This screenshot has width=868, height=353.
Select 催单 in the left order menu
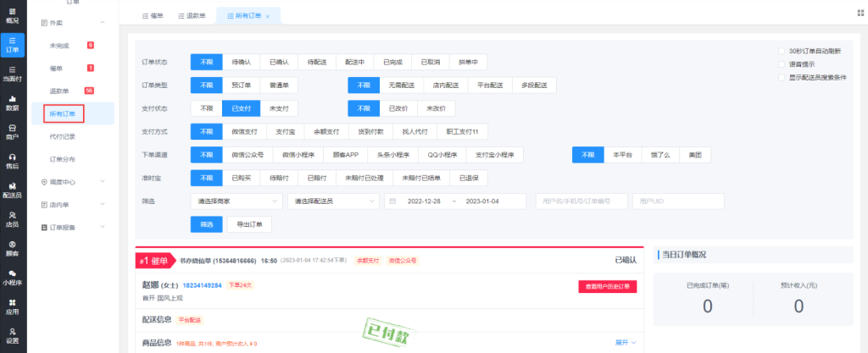tap(58, 68)
